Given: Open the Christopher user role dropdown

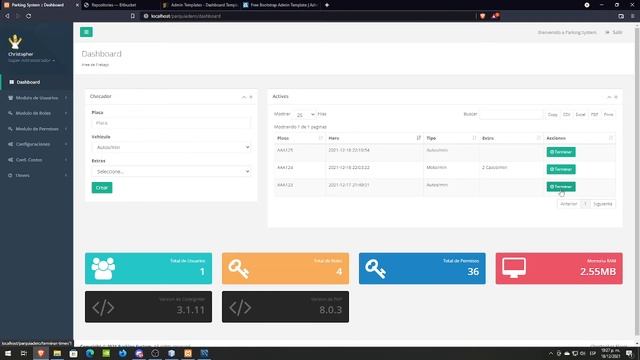Looking at the screenshot, I should [31, 60].
